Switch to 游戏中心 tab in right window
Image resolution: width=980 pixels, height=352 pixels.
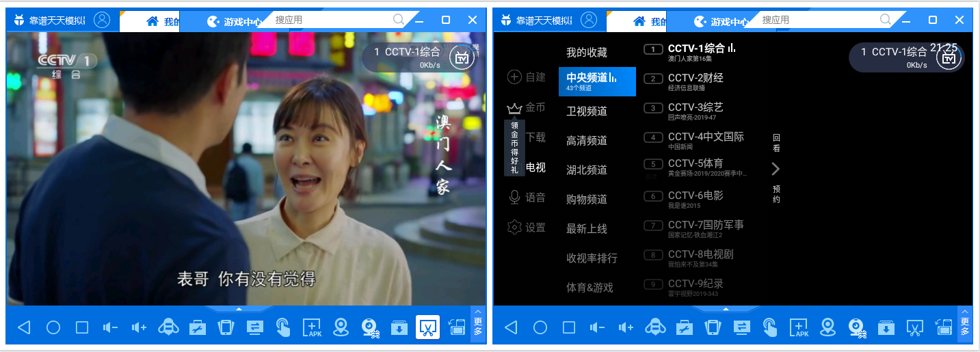click(x=722, y=21)
